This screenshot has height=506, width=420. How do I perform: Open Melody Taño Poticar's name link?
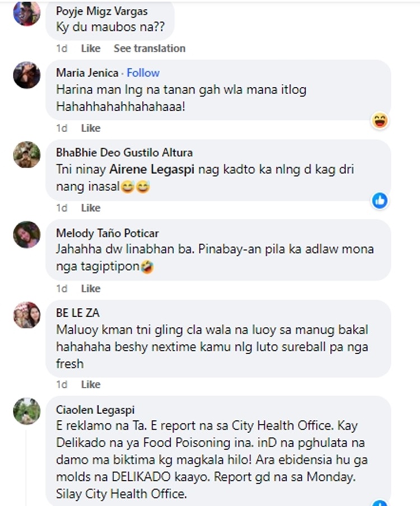point(107,233)
